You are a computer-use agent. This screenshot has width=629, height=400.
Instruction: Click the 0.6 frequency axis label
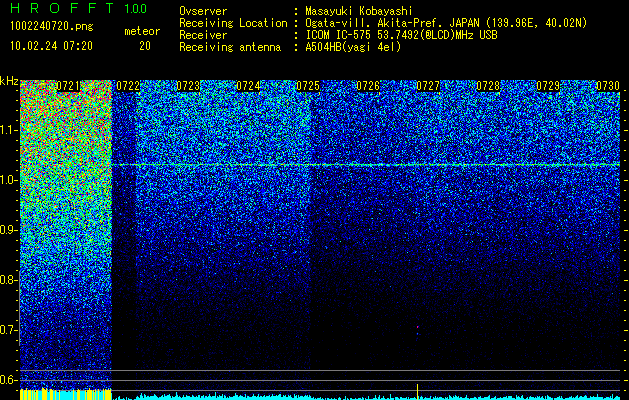click(x=9, y=380)
